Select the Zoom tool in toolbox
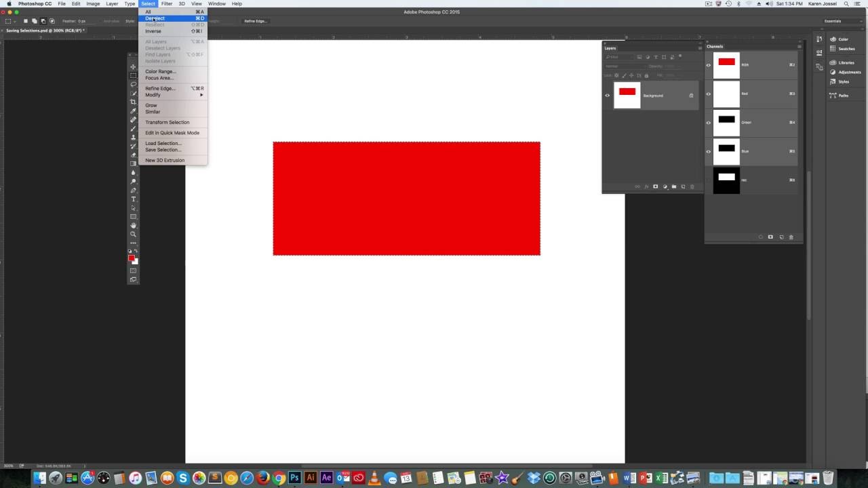 coord(133,235)
